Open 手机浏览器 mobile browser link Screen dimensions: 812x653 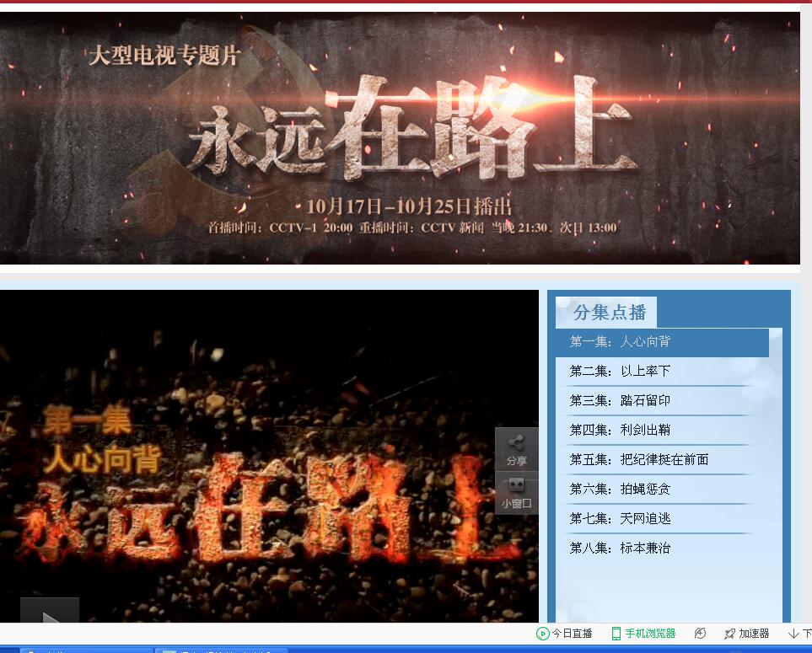click(643, 634)
